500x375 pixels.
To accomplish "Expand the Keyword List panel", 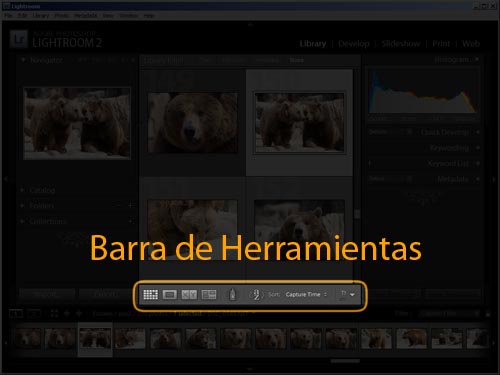I will pyautogui.click(x=477, y=163).
